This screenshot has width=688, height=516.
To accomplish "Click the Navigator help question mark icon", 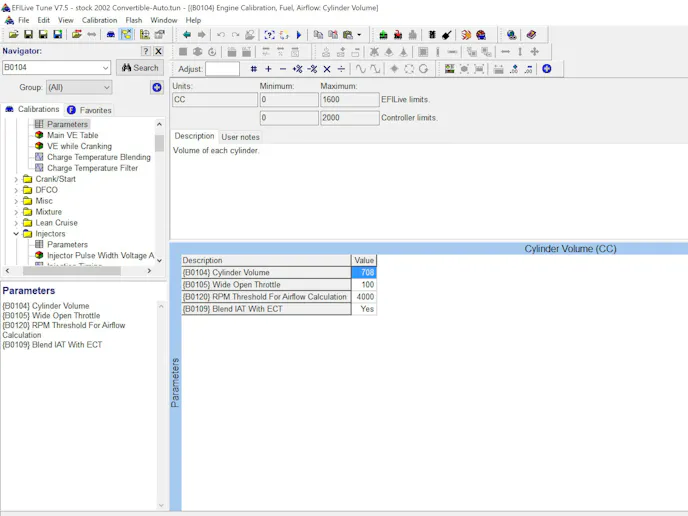I will [146, 51].
